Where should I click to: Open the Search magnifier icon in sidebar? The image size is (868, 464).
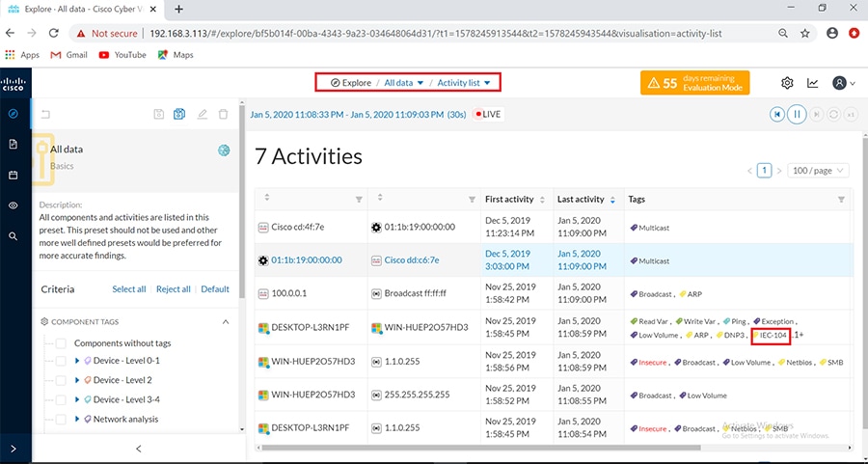click(14, 236)
